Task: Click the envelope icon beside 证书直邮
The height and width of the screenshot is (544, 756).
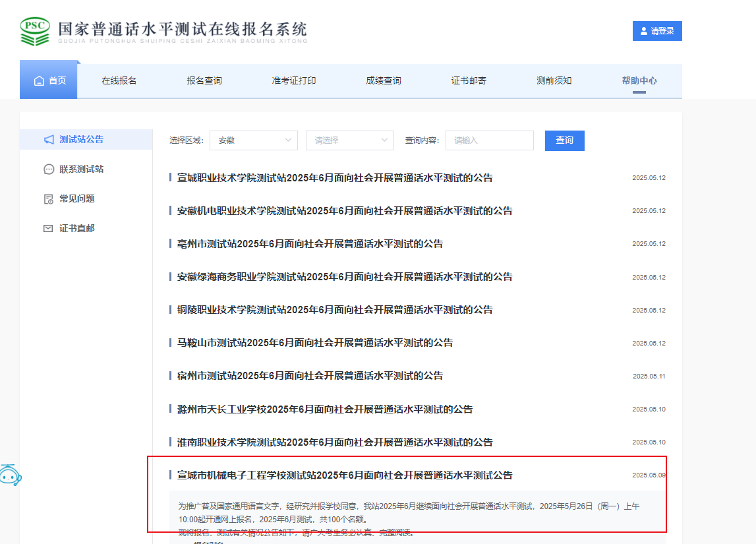Action: [48, 229]
